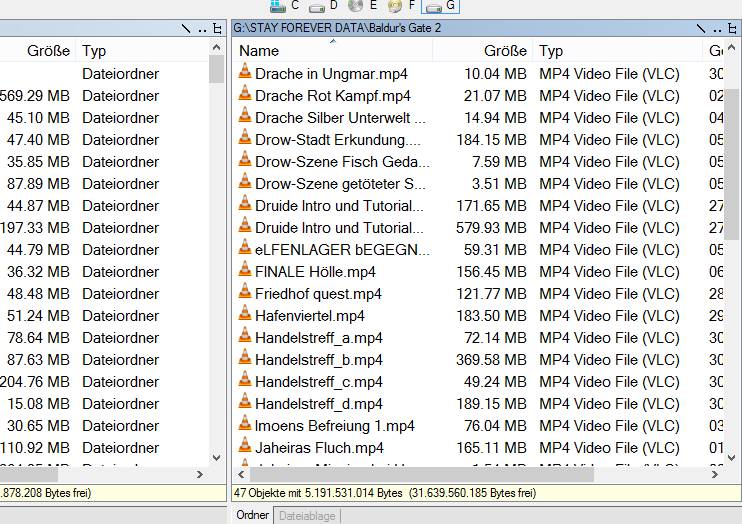Click VLC icon of Handelstreff_d.mp4
Viewport: 742px width, 524px height.
[245, 401]
